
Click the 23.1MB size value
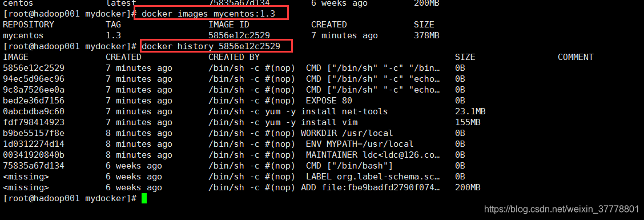click(x=470, y=111)
